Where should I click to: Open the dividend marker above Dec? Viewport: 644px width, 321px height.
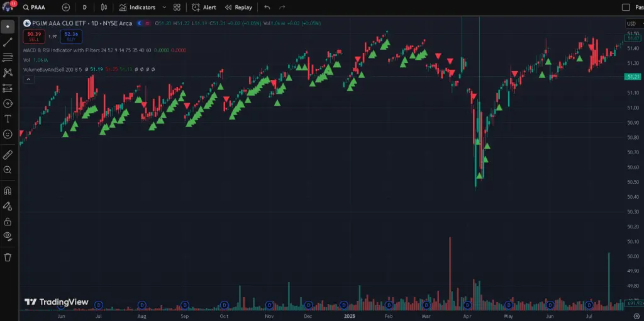(308, 305)
